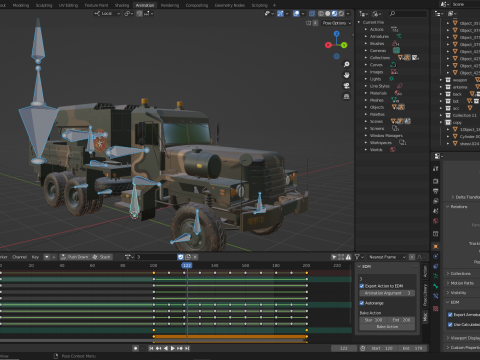This screenshot has width=480, height=360.
Task: Toggle X-ray view icon
Action: [312, 14]
